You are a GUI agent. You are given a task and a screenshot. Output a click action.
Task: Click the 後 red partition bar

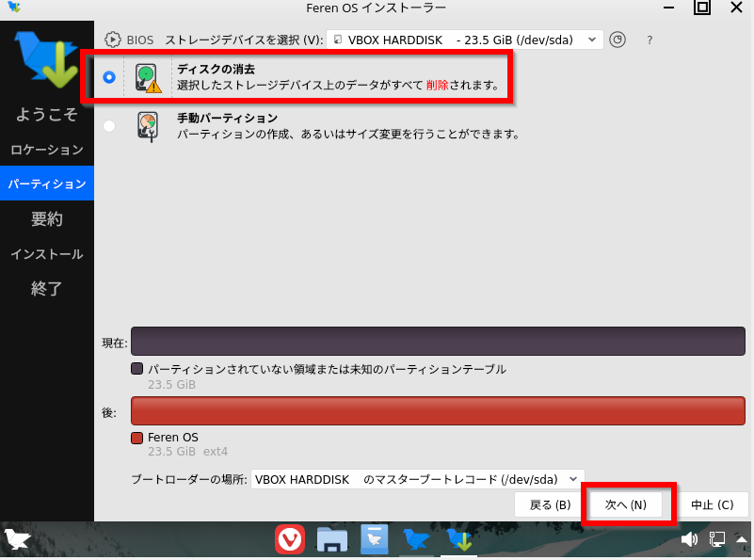[438, 411]
